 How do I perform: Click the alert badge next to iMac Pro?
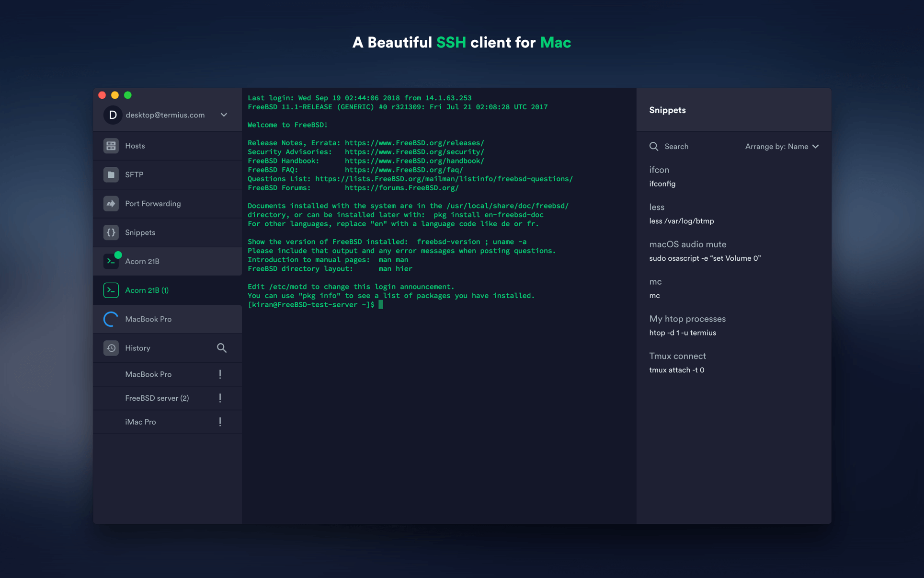pyautogui.click(x=220, y=421)
